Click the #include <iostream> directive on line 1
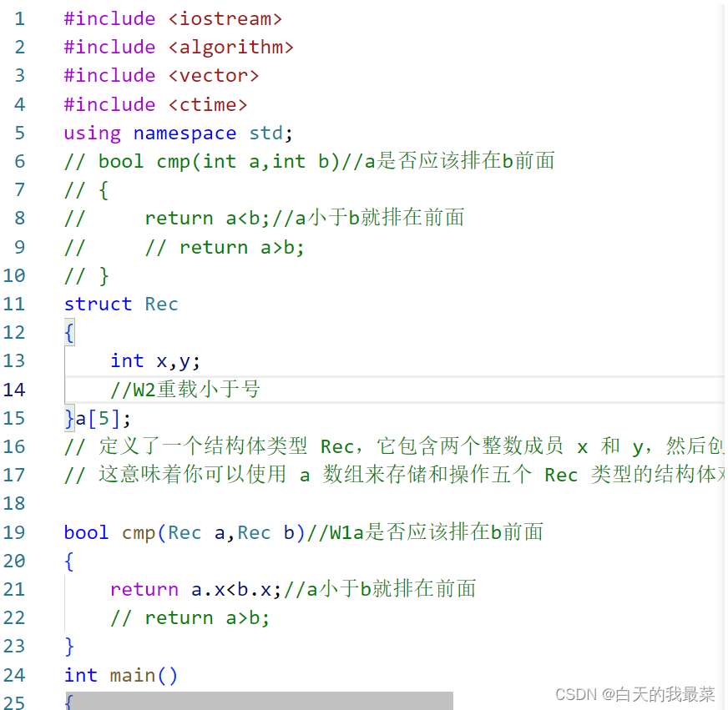 click(173, 18)
